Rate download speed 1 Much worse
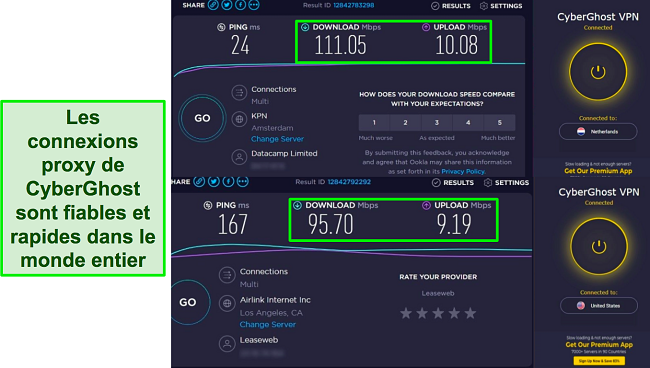 374,123
